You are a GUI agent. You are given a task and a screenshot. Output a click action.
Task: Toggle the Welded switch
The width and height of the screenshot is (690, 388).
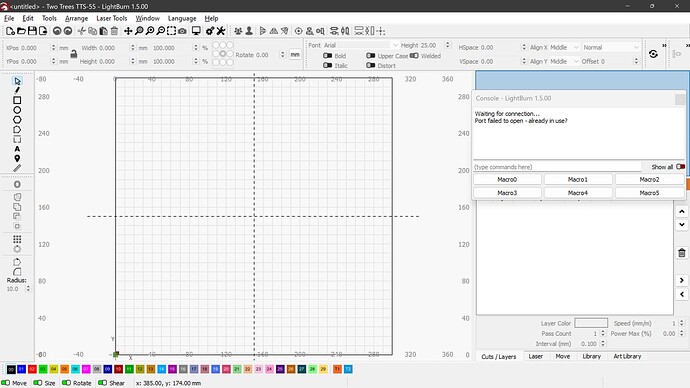coord(414,56)
